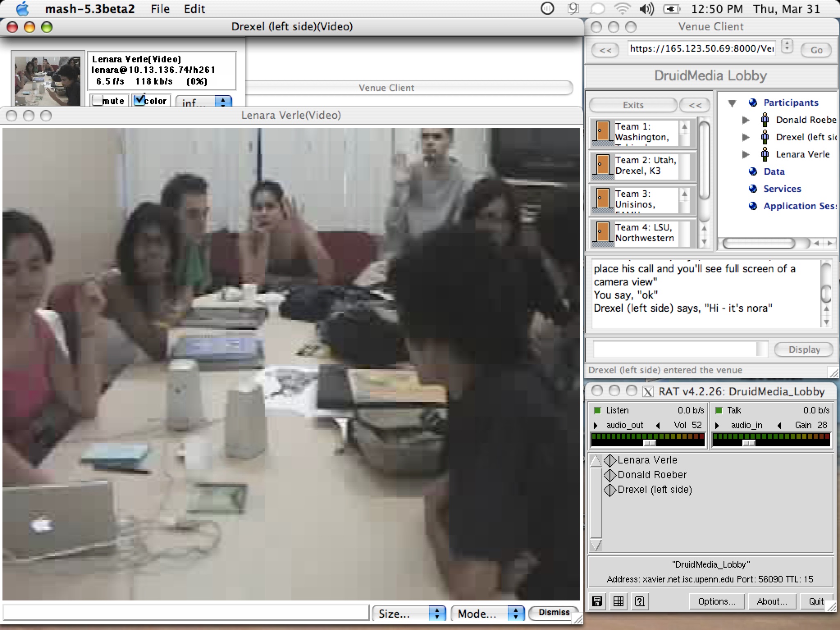Screen dimensions: 840x630
Task: Click the Donald Roeber diamond icon in RAT
Action: 610,475
